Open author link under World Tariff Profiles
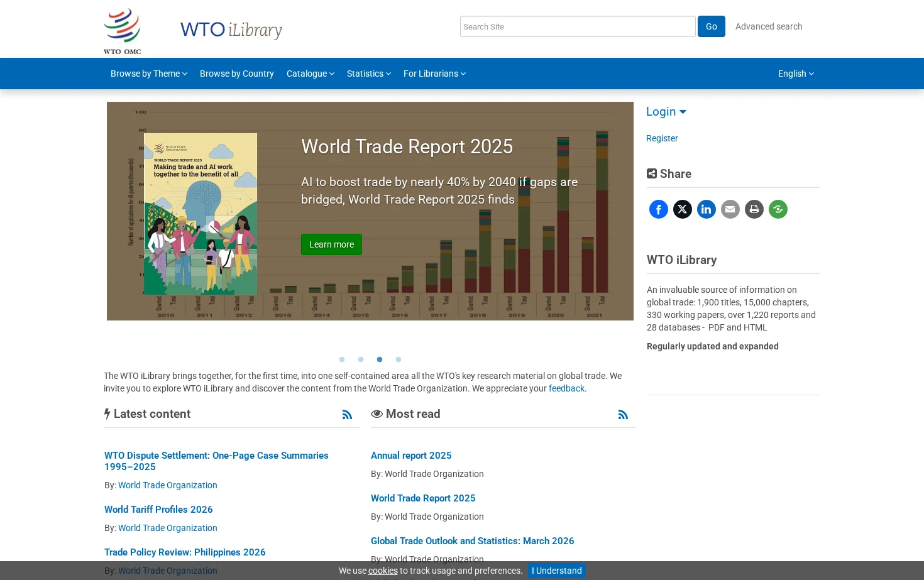The width and height of the screenshot is (924, 580). coord(168,528)
